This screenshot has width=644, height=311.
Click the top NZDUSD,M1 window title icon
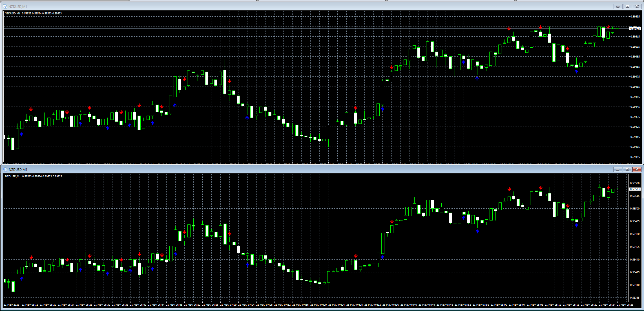point(5,6)
